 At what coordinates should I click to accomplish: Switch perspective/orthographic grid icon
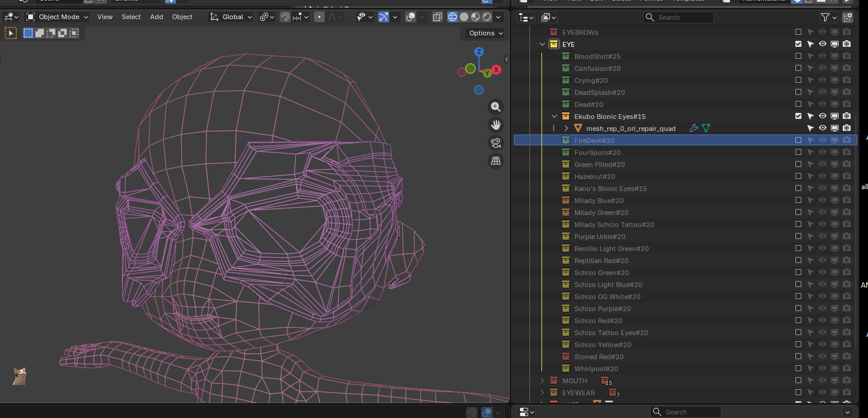pyautogui.click(x=496, y=161)
